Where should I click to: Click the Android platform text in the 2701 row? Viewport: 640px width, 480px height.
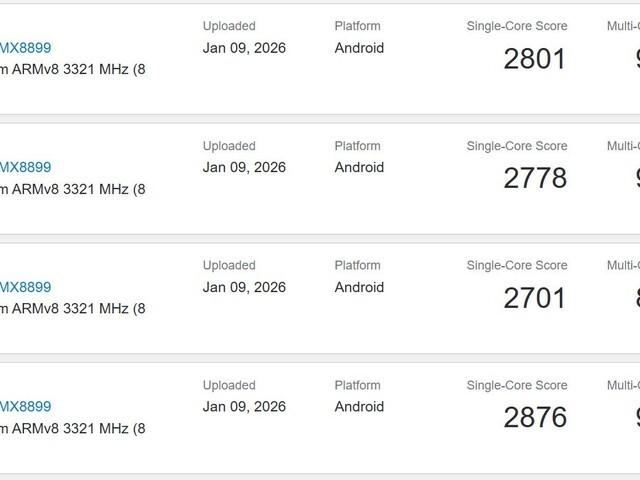coord(359,287)
